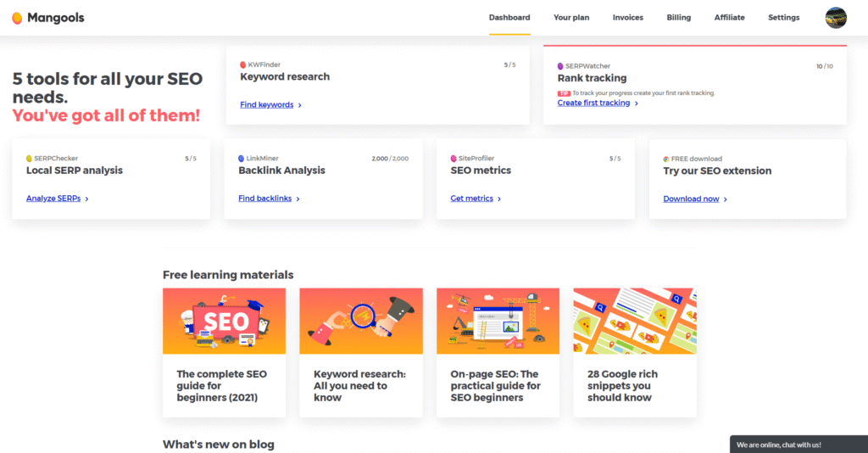Open the complete SEO guide thumbnail
This screenshot has width=868, height=453.
[224, 321]
